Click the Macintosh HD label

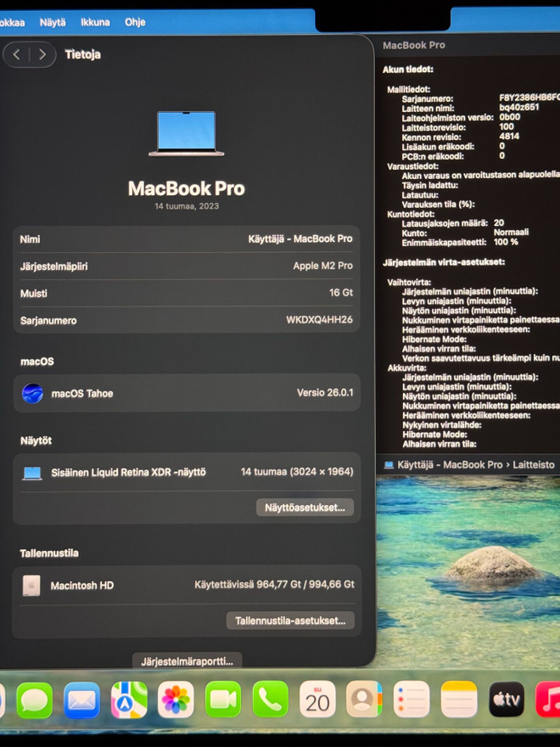point(82,586)
